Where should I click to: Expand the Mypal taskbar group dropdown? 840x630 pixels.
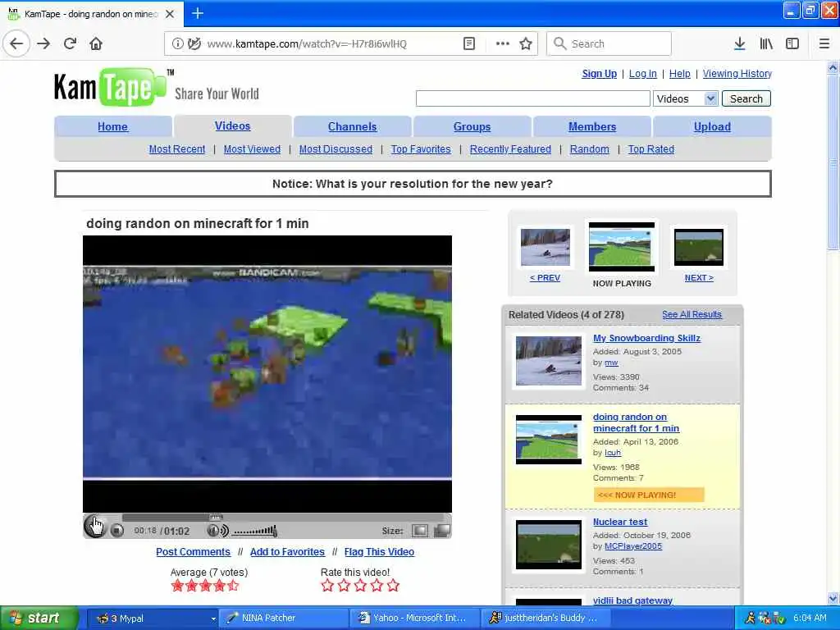coord(213,619)
